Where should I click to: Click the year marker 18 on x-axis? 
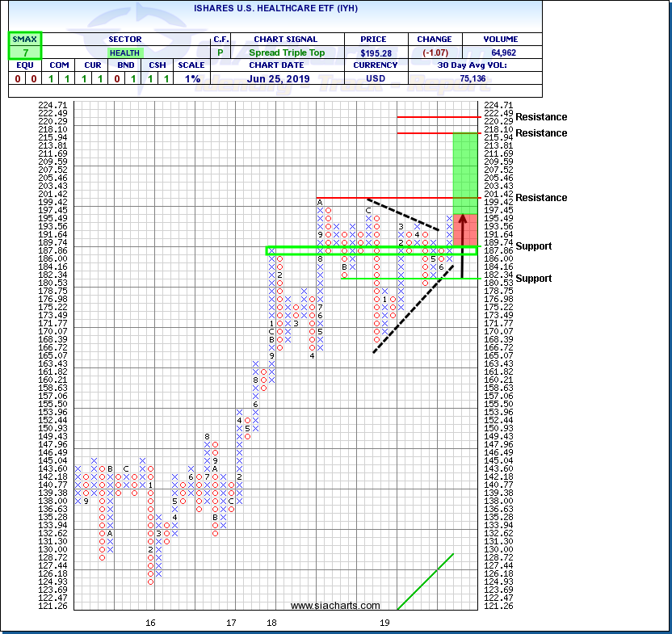(271, 623)
